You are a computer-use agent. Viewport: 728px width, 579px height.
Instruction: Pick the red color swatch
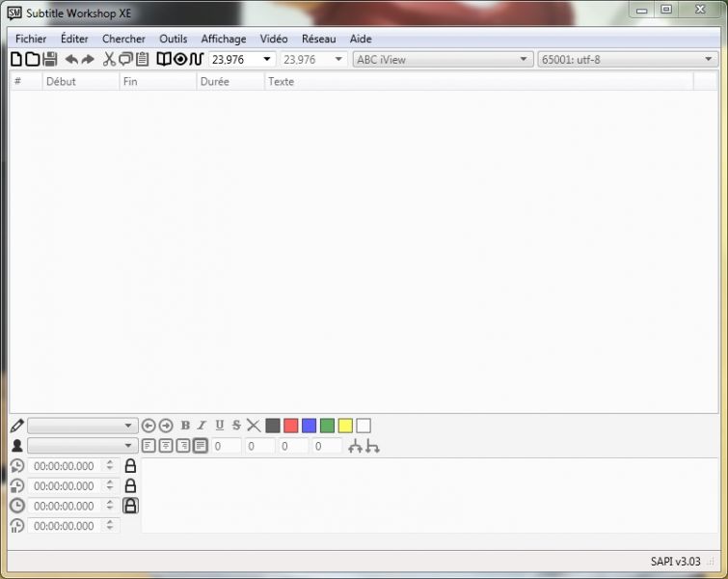click(290, 426)
